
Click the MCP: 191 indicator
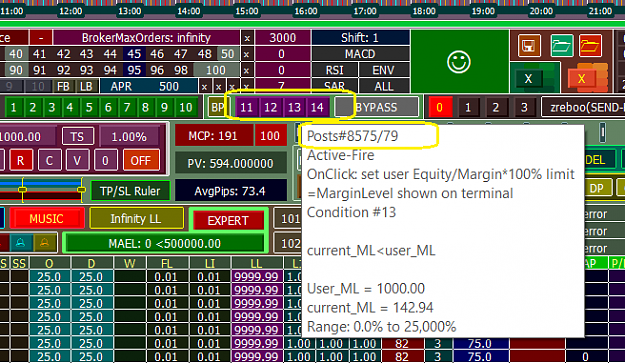click(213, 136)
